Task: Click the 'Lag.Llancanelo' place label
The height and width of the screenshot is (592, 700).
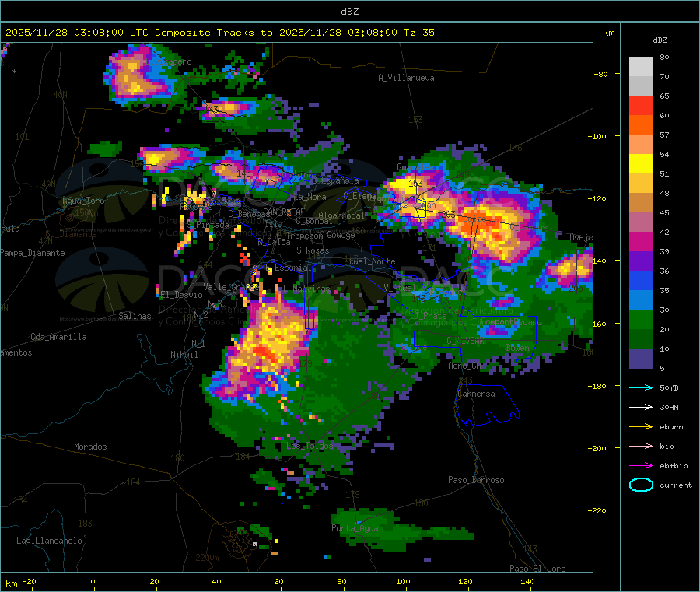Action: click(x=49, y=541)
